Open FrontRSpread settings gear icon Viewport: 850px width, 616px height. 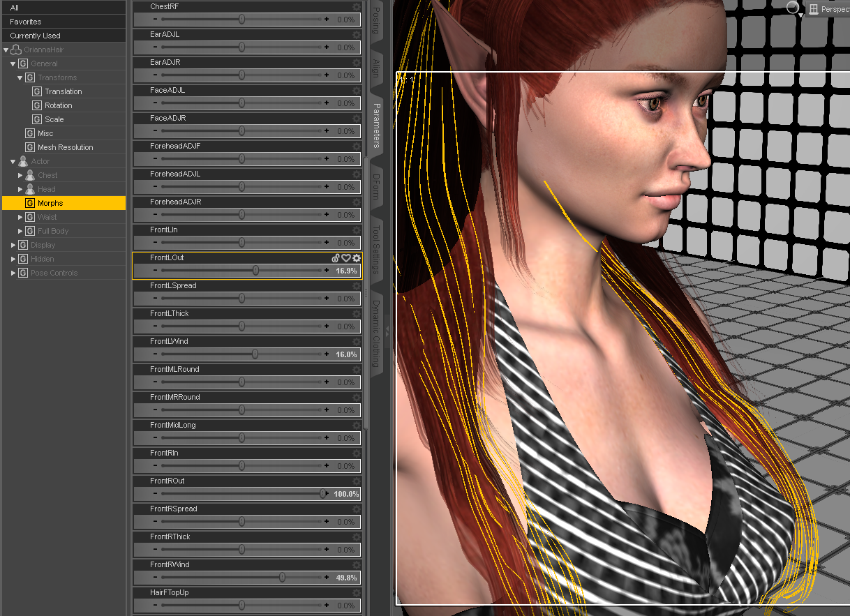357,509
